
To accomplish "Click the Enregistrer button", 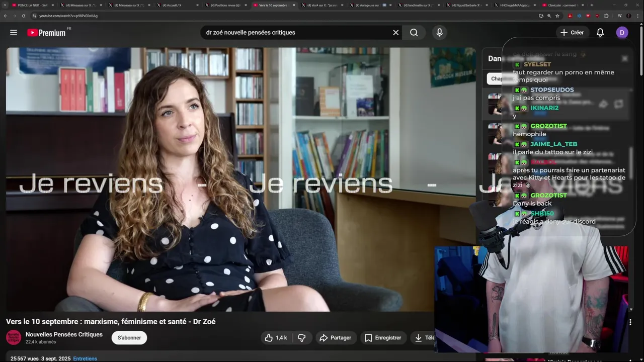I will (x=383, y=338).
